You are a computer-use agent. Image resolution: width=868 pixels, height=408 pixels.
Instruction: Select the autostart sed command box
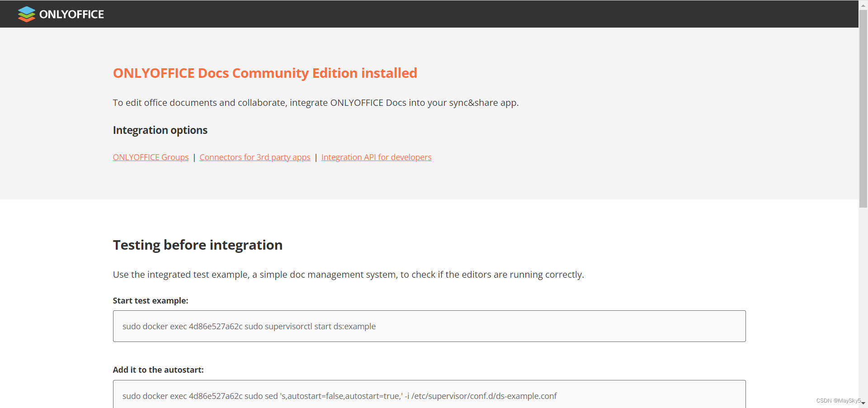429,394
